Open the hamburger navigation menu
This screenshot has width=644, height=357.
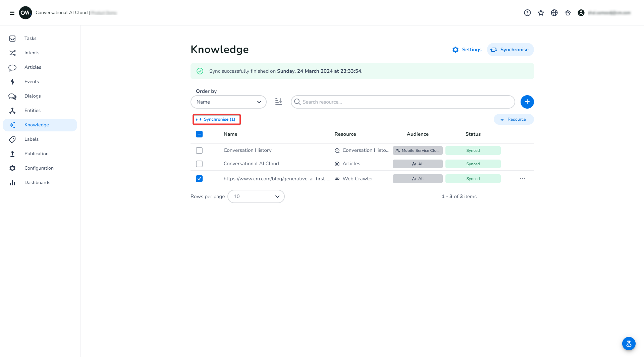(12, 13)
